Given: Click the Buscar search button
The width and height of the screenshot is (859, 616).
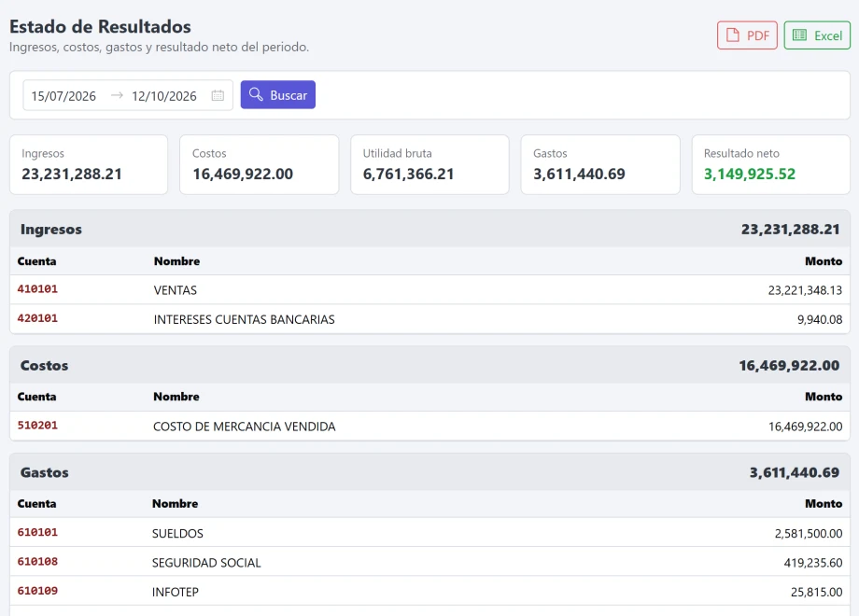Looking at the screenshot, I should click(277, 94).
